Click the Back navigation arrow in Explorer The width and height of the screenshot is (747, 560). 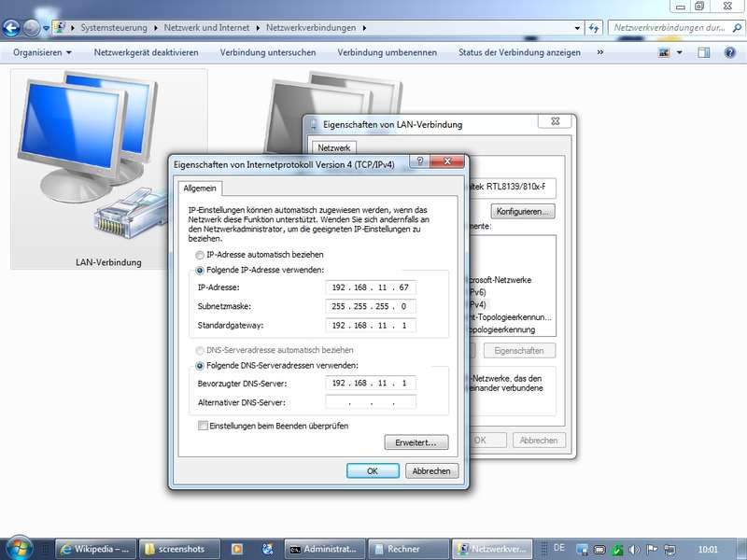click(11, 28)
